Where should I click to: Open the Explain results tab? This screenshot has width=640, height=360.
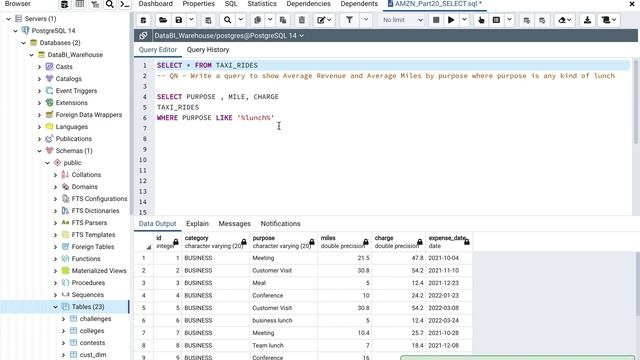click(x=197, y=224)
